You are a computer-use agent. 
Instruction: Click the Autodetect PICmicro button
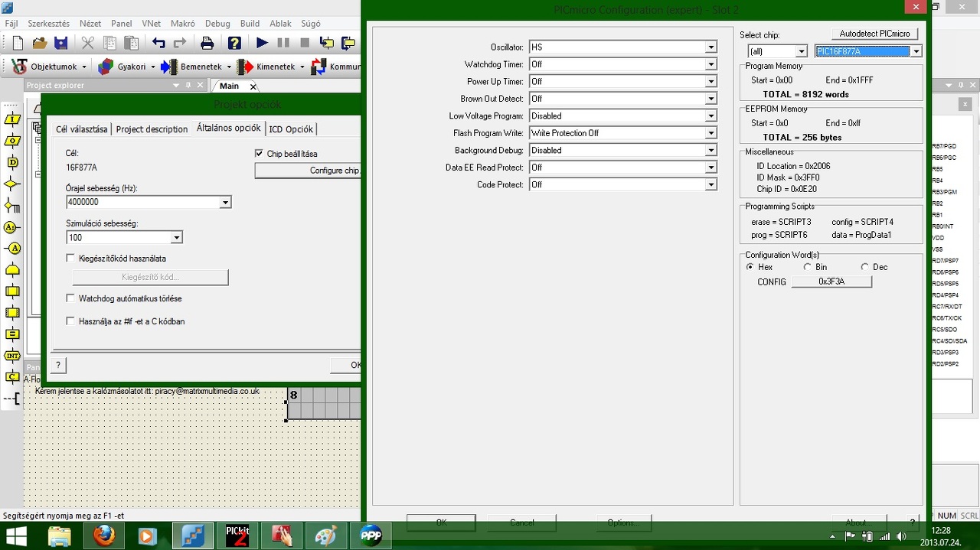(874, 34)
